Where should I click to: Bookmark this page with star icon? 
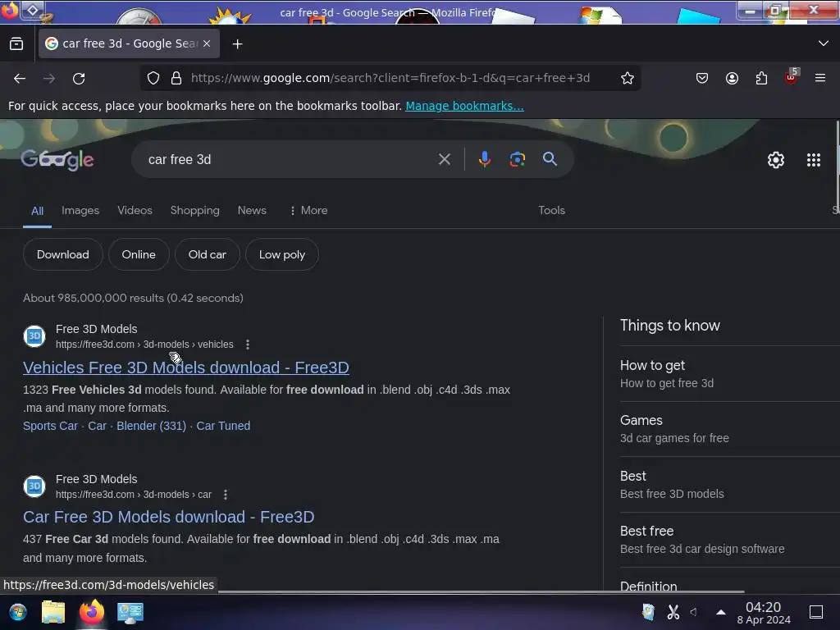tap(628, 78)
